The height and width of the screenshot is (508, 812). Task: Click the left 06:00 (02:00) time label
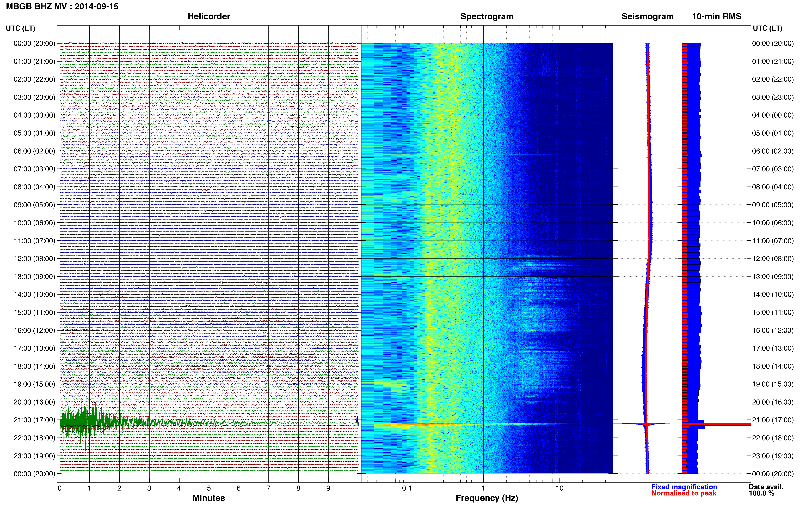point(34,151)
